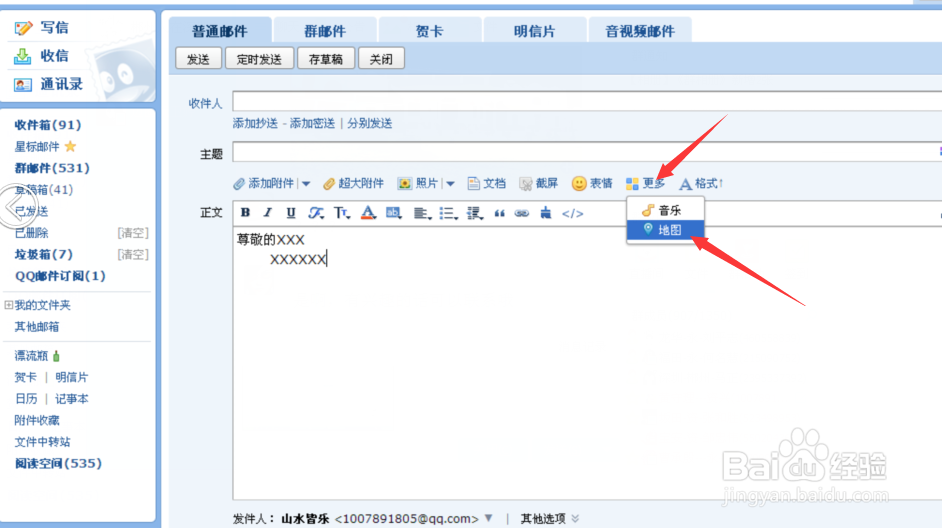Image resolution: width=942 pixels, height=528 pixels.
Task: Open the bullet list options
Action: (x=448, y=213)
